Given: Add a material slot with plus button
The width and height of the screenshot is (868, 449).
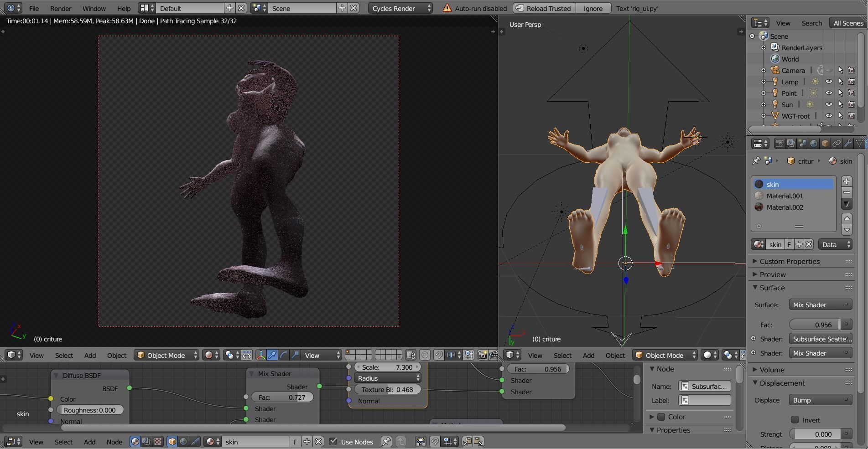Looking at the screenshot, I should point(847,181).
